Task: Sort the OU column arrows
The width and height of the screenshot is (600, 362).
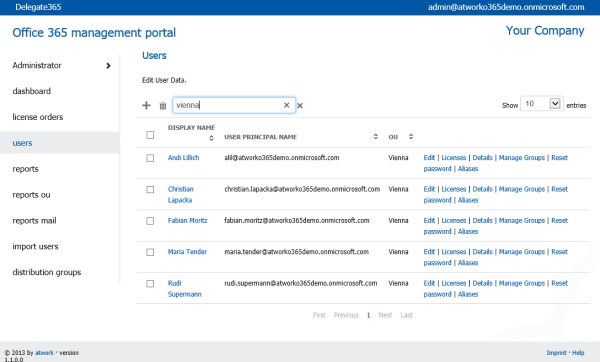Action: (x=411, y=137)
